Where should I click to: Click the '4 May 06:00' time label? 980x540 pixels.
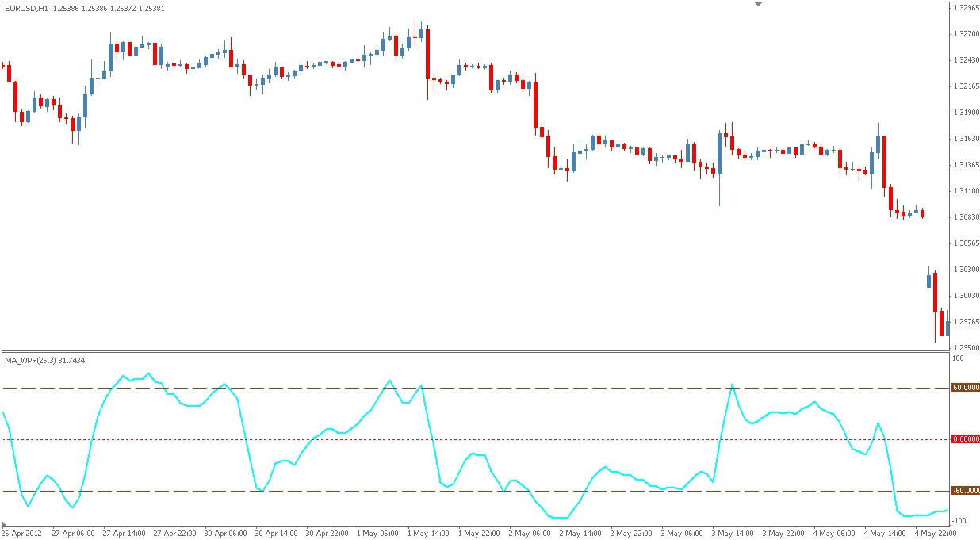(836, 534)
